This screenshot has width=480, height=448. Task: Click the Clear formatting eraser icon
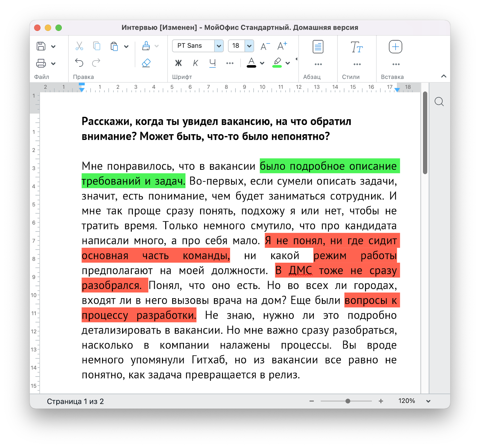146,63
